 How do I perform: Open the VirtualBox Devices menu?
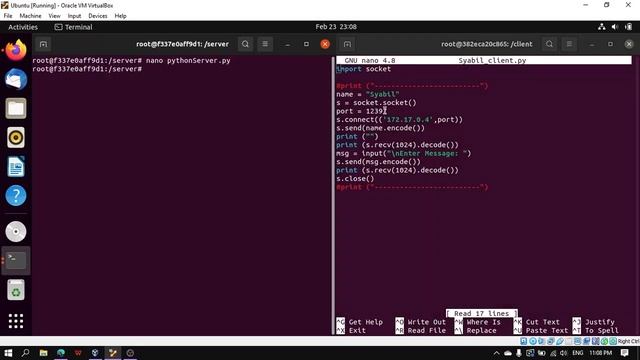(x=98, y=16)
